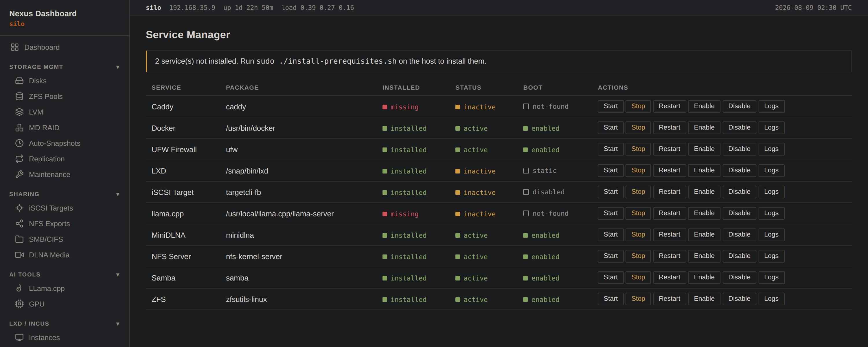The width and height of the screenshot is (868, 347).
Task: Click the nfs-kernel-server package cell
Action: pyautogui.click(x=254, y=257)
